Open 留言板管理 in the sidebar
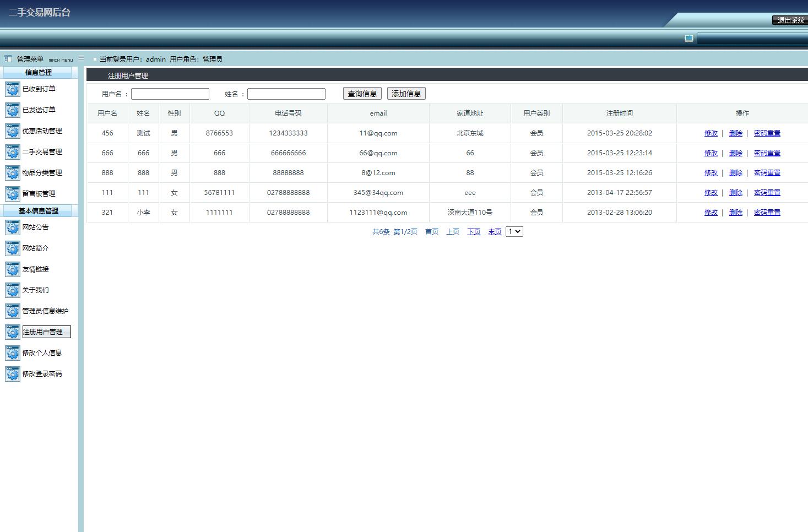Viewport: 808px width, 532px height. [x=39, y=193]
